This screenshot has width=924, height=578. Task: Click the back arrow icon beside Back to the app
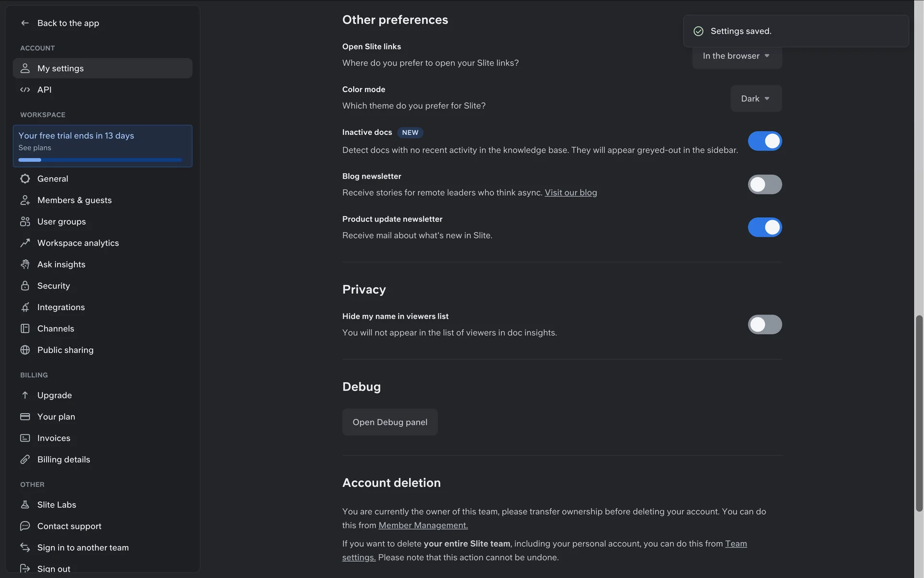coord(25,23)
